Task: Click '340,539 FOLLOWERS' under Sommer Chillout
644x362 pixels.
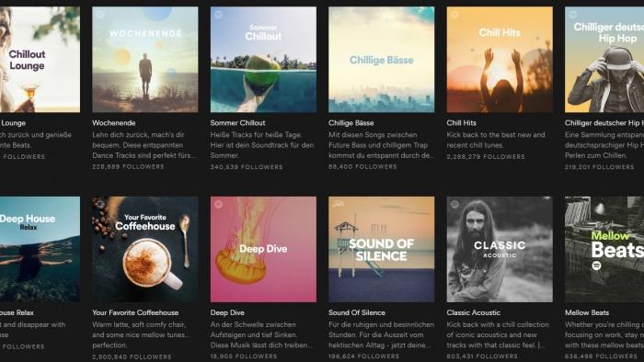Action: click(247, 167)
